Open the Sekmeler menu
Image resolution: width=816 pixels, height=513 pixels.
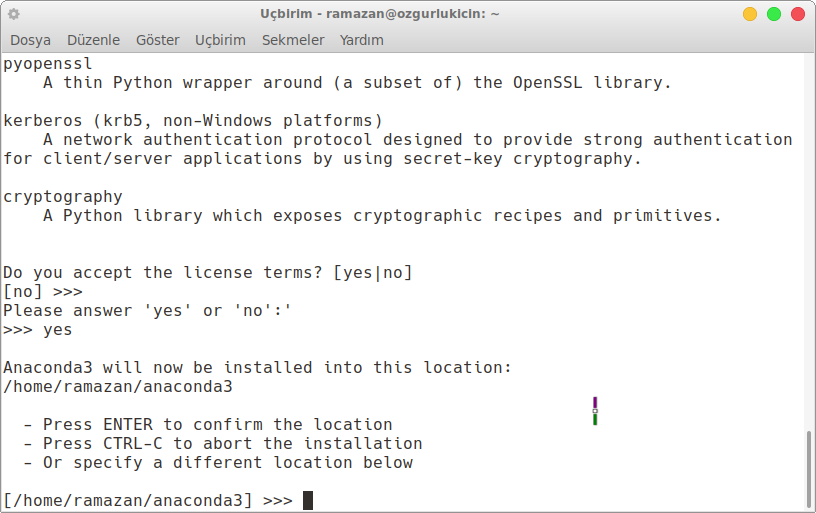pyautogui.click(x=293, y=40)
